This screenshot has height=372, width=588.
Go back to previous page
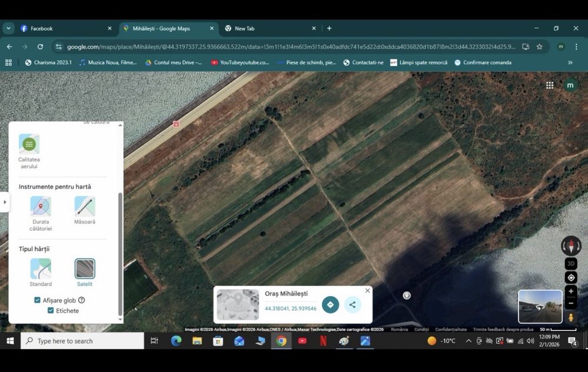(x=9, y=47)
